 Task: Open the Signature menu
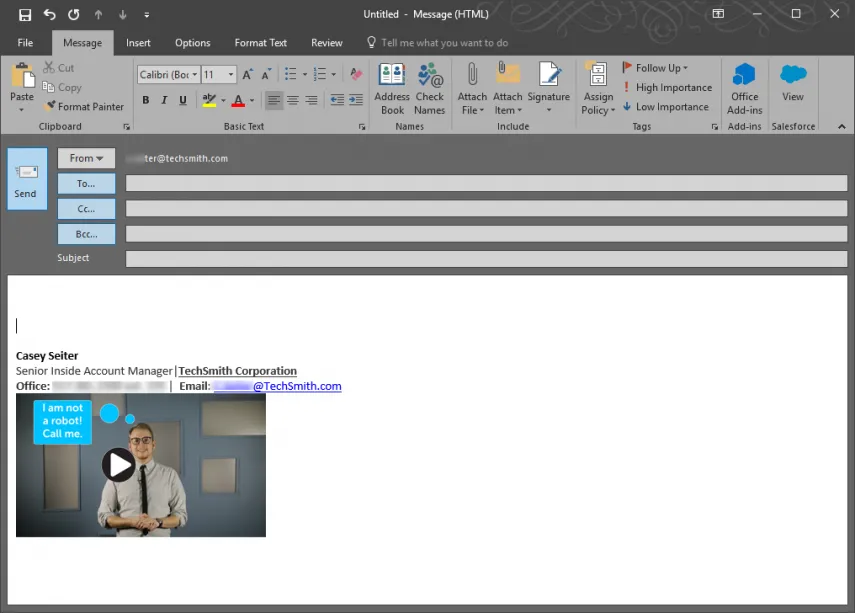[x=549, y=89]
